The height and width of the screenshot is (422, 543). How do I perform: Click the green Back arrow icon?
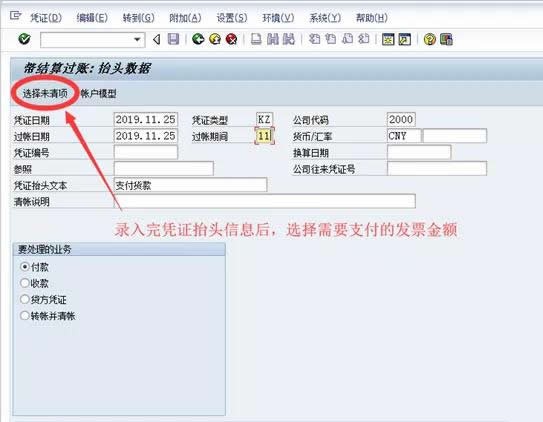(198, 39)
